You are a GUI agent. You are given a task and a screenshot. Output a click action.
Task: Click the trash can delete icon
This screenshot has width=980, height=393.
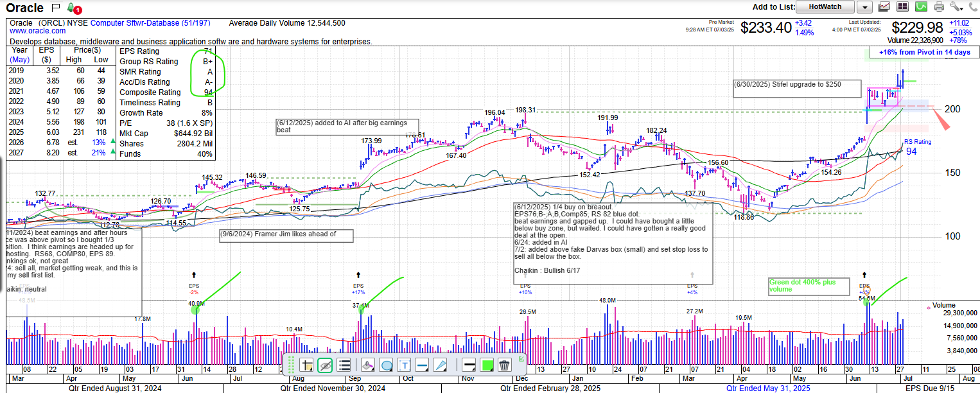click(505, 365)
